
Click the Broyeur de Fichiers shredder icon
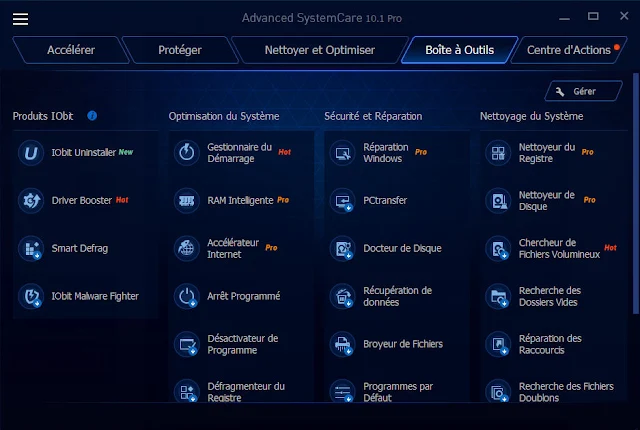pyautogui.click(x=343, y=344)
